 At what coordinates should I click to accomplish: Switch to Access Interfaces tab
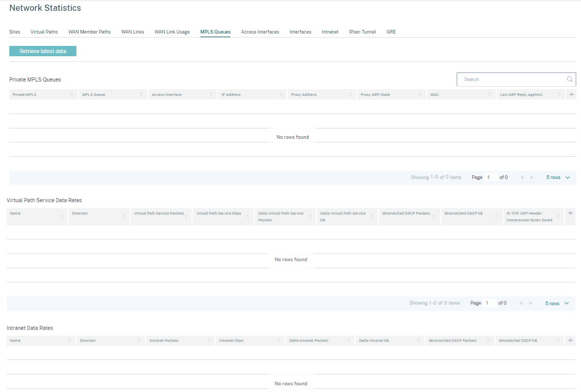click(260, 32)
